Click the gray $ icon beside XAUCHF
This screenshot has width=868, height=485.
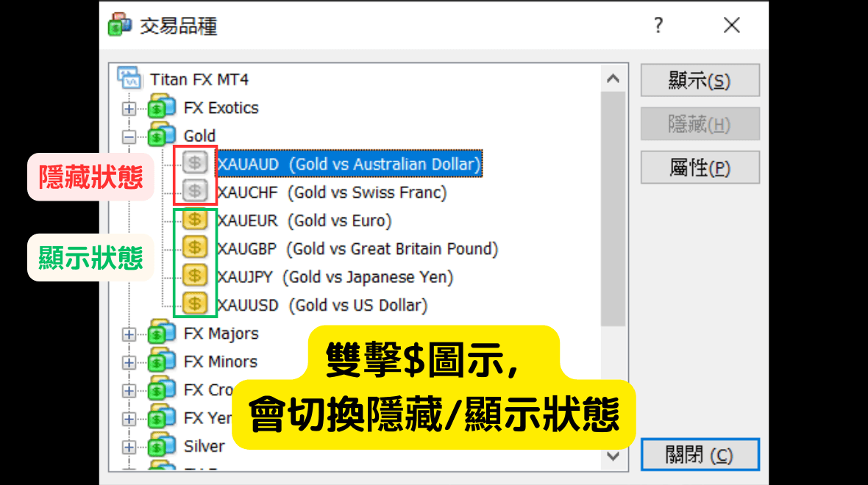point(194,193)
